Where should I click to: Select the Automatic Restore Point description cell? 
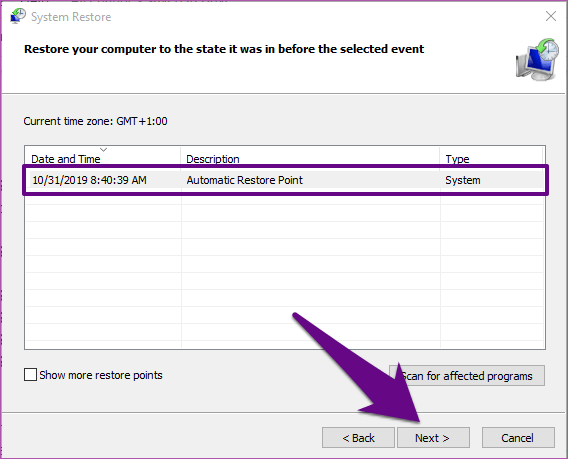[245, 180]
